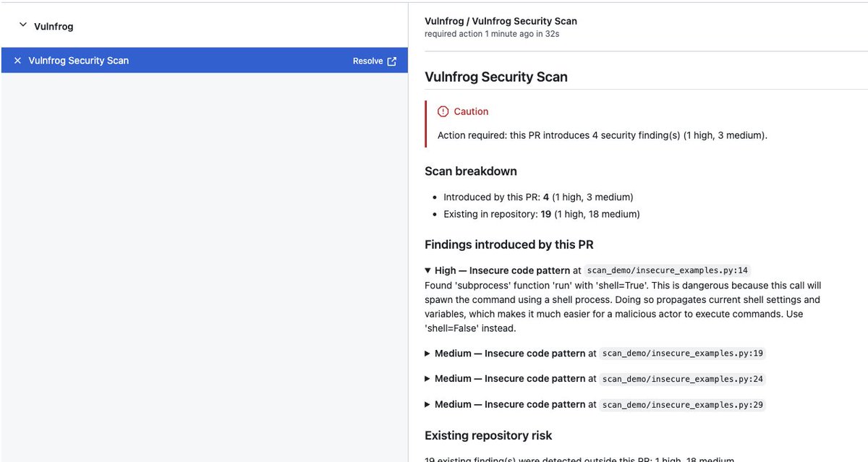
Task: Click the Caution alert icon
Action: (x=443, y=111)
